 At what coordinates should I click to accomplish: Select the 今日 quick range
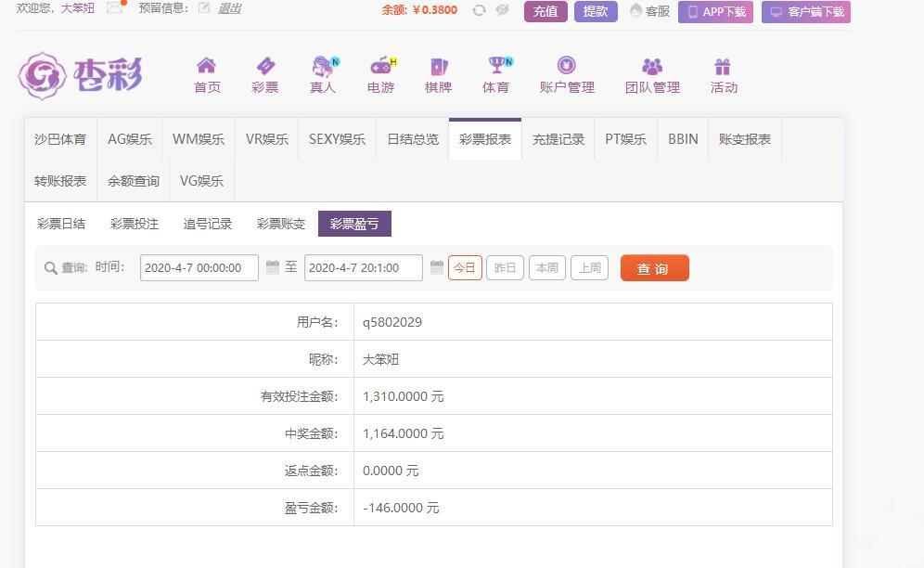click(465, 267)
